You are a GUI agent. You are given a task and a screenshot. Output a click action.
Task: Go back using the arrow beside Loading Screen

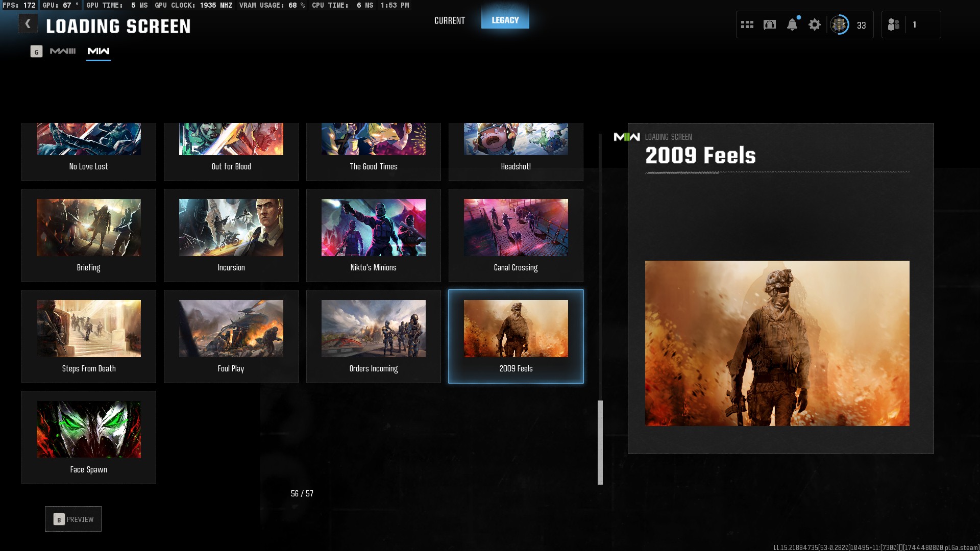click(x=28, y=24)
